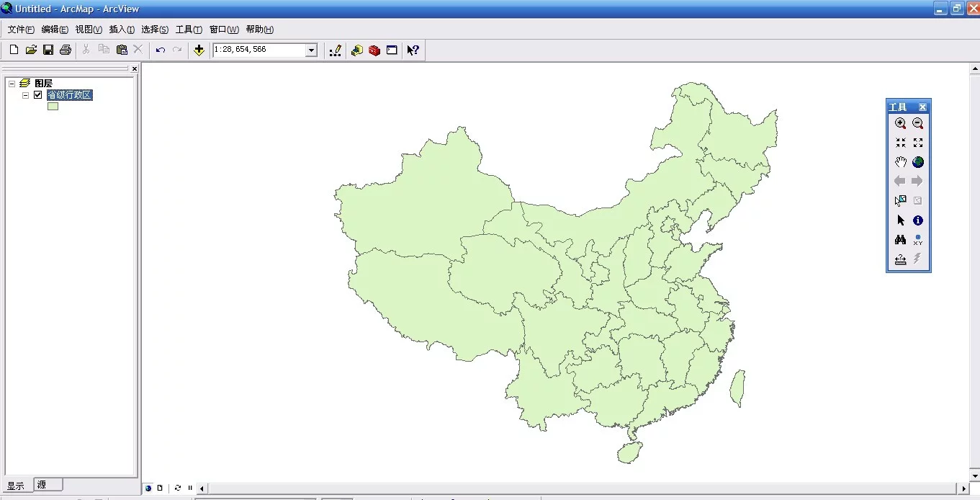
Task: Click the vertical scrollbar up arrow
Action: pos(974,68)
